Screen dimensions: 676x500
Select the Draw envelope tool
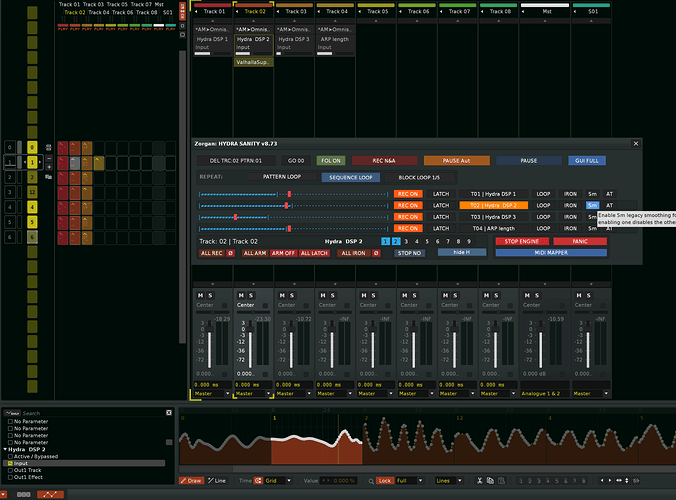coord(191,481)
